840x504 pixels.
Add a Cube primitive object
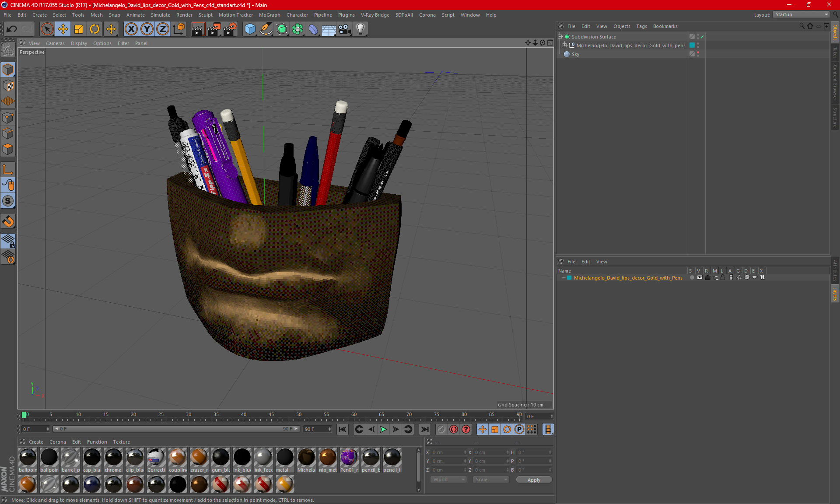click(x=250, y=29)
